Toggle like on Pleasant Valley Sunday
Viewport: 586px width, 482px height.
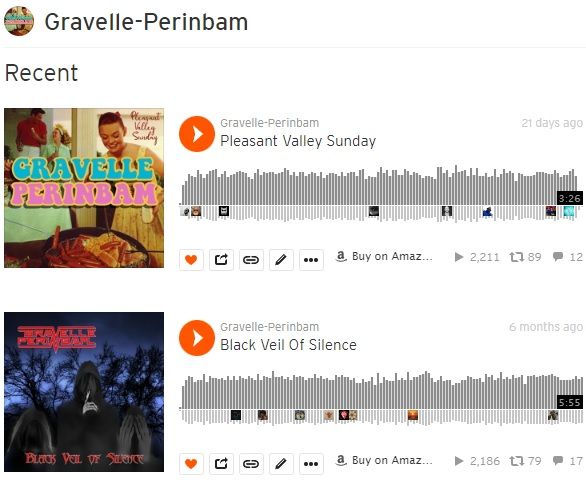tap(191, 259)
